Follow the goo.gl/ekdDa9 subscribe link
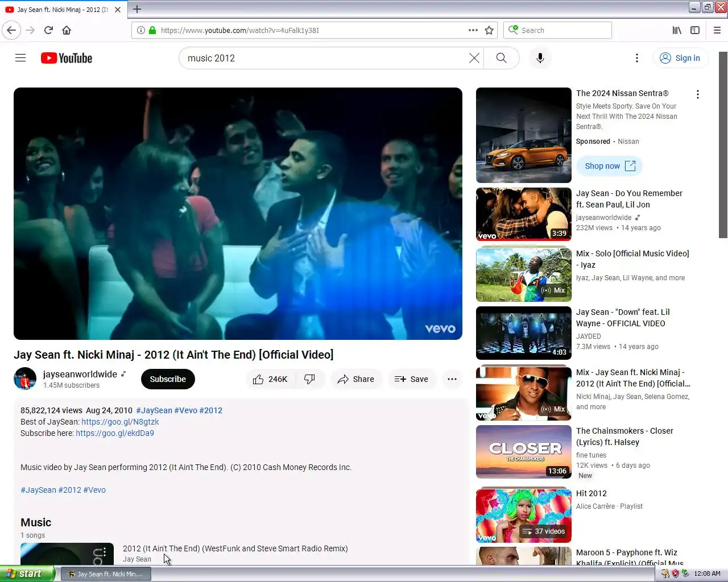728x582 pixels. [115, 433]
